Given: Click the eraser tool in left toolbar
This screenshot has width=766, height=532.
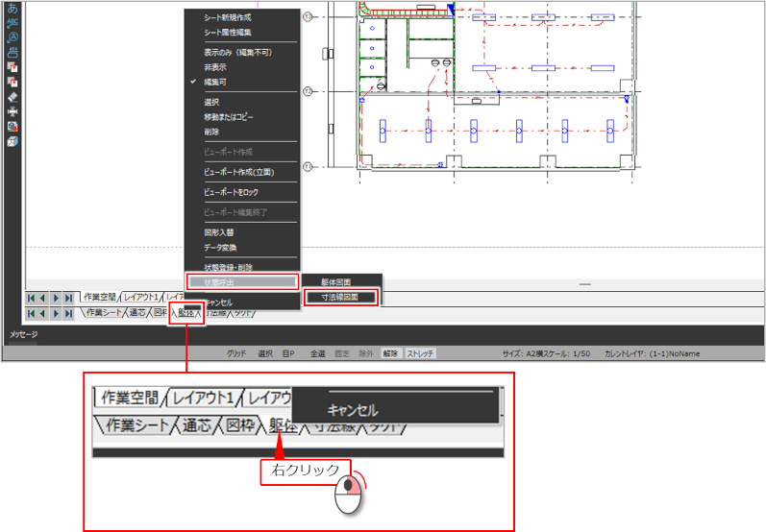Looking at the screenshot, I should (12, 96).
